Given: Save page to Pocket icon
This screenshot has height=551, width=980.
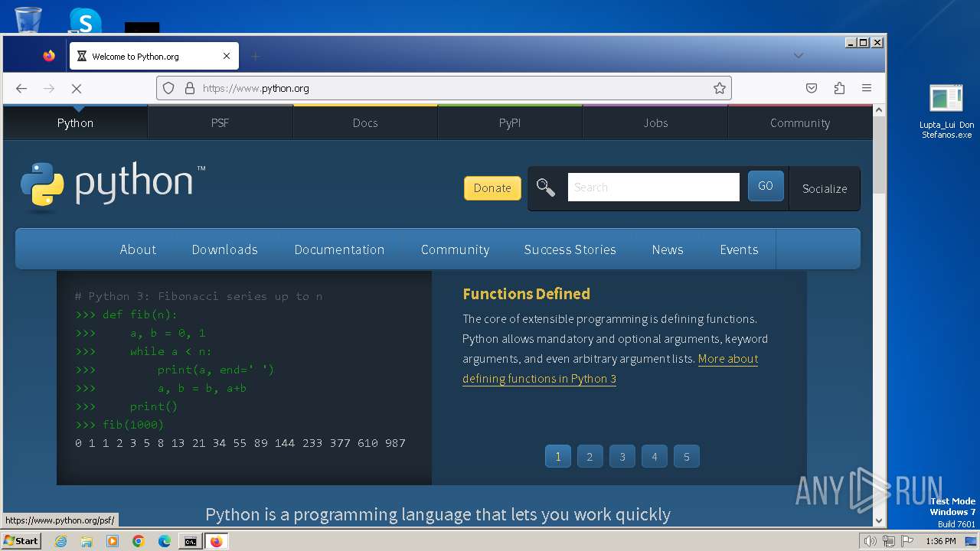Looking at the screenshot, I should pyautogui.click(x=812, y=88).
